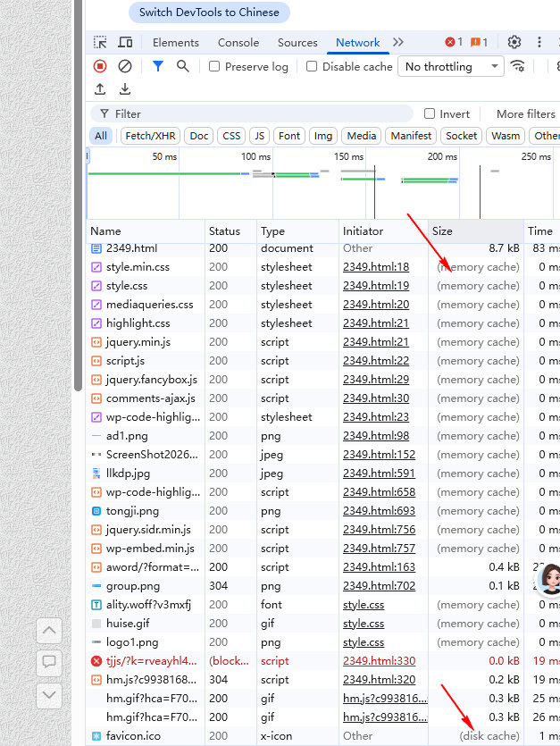Select mediaqueries.css request row

[323, 305]
